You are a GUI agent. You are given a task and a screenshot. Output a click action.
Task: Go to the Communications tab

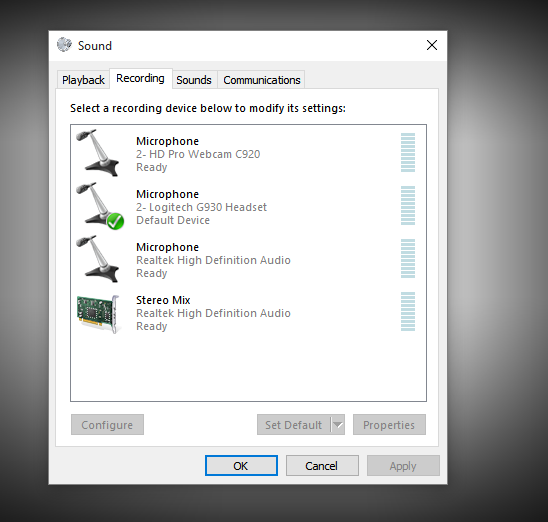click(262, 80)
